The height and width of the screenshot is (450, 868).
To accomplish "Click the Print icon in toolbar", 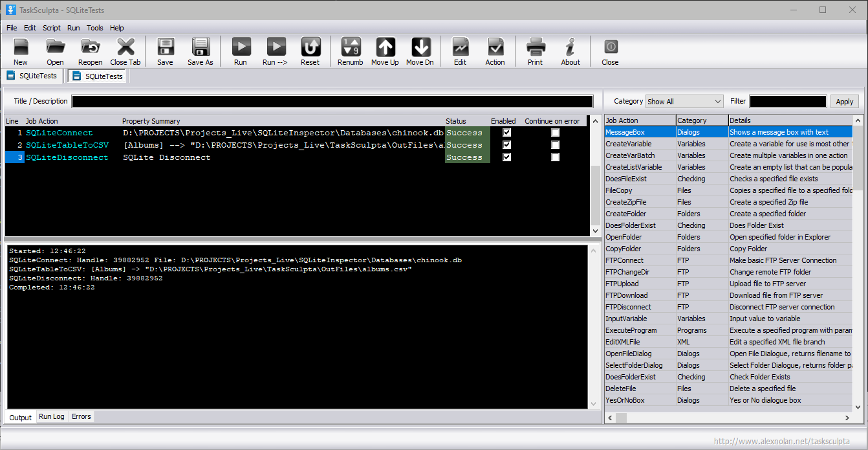I will coord(536,48).
